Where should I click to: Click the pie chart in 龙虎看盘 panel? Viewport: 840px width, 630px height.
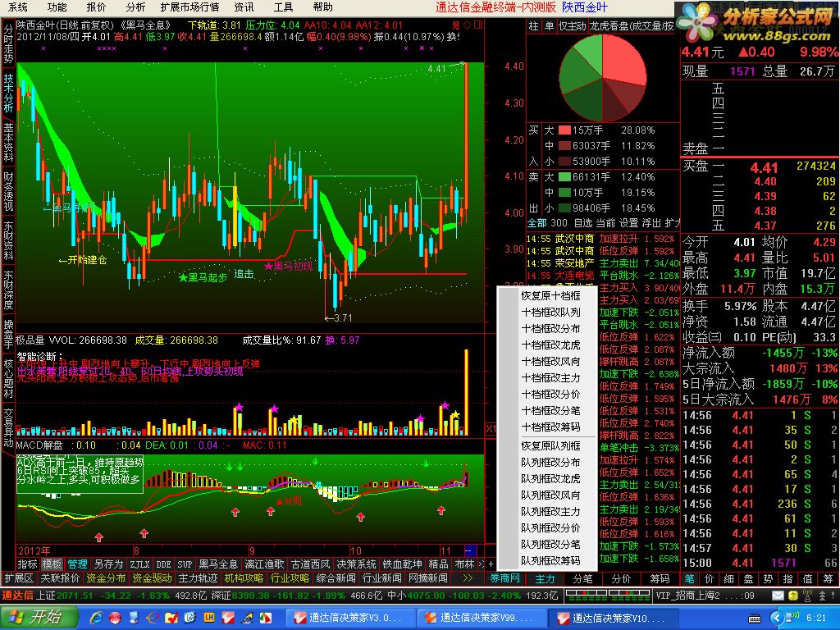602,78
